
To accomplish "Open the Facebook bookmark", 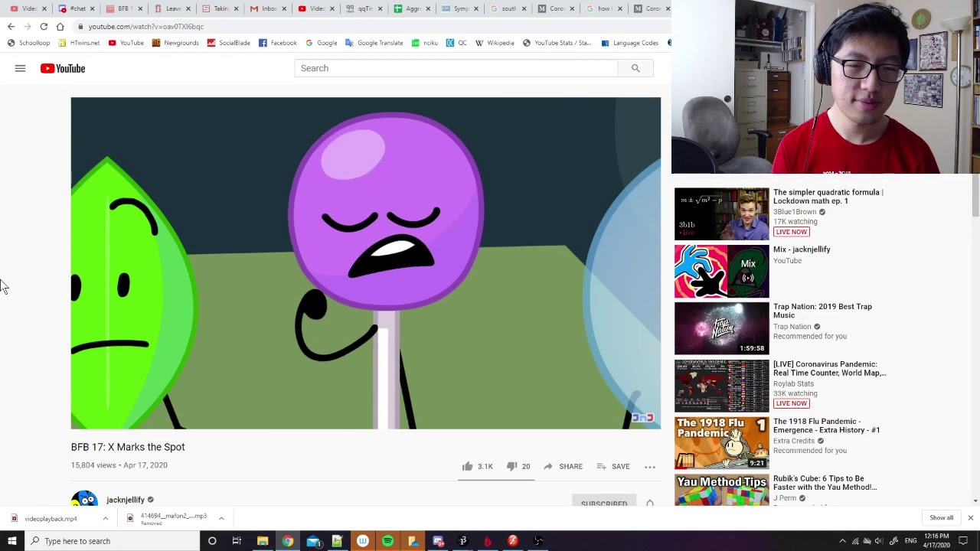I will coord(278,43).
